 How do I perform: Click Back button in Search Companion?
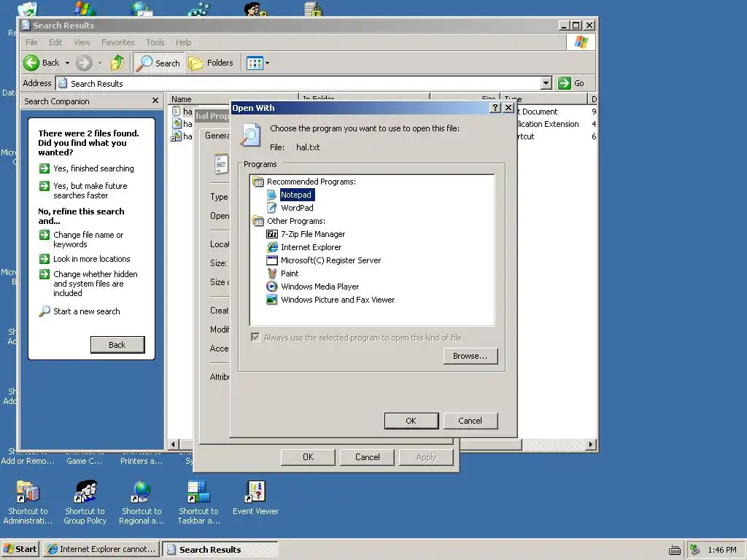[117, 345]
